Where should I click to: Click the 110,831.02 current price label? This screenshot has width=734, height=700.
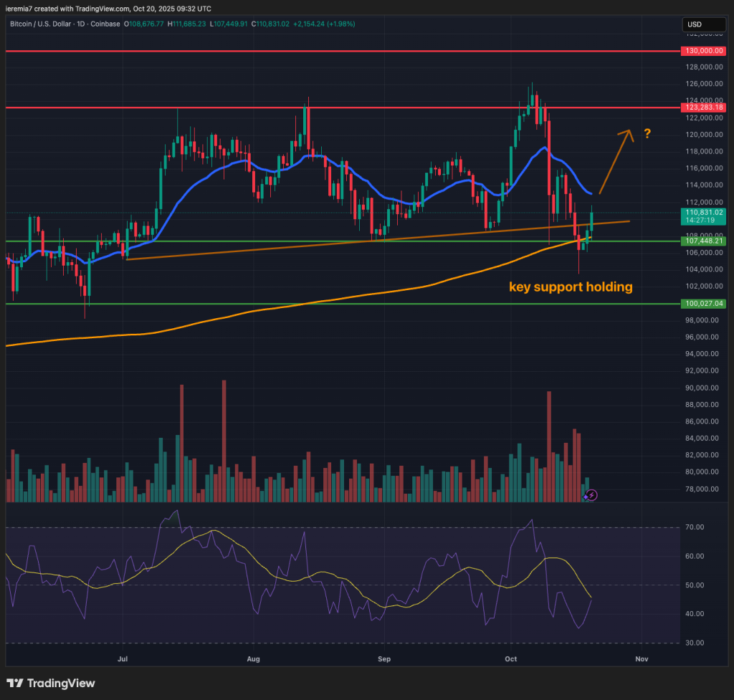click(702, 212)
